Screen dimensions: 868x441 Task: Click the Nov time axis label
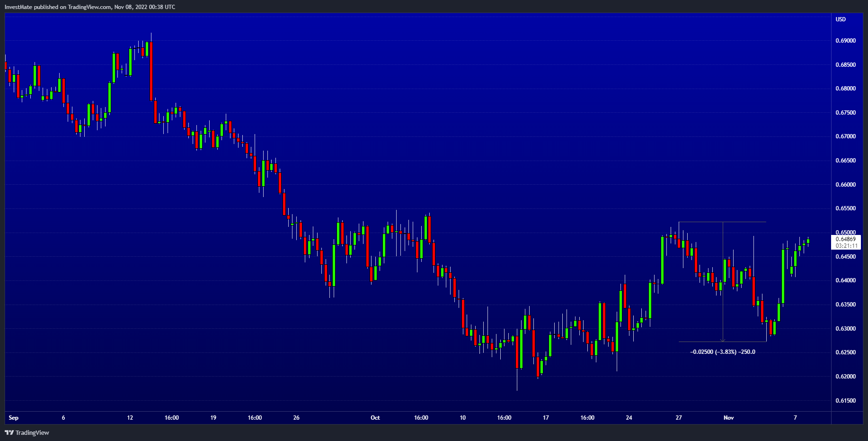point(729,418)
